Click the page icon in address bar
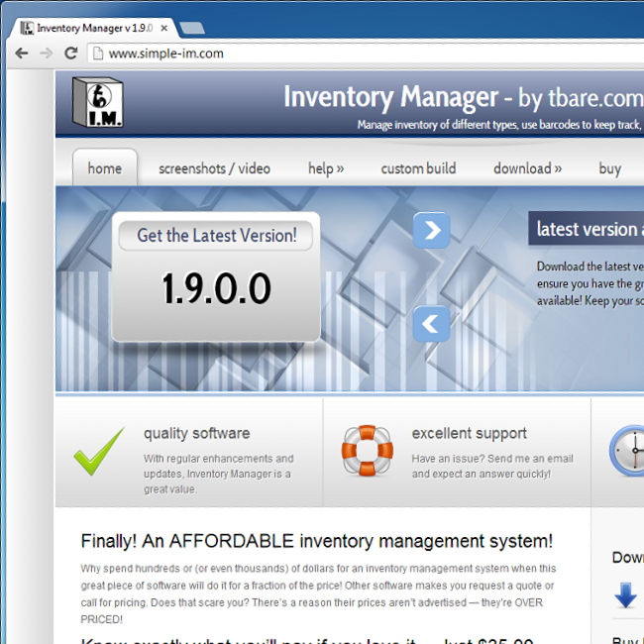Screen dimensions: 644x644 pyautogui.click(x=98, y=54)
